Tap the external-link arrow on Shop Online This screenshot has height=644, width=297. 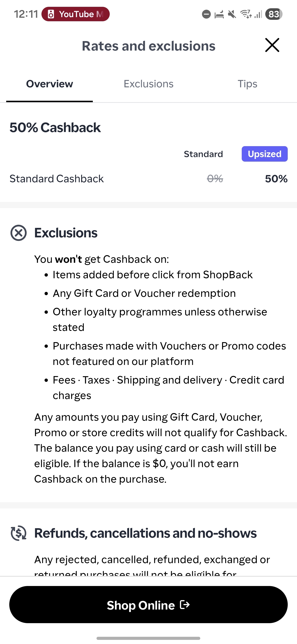(185, 605)
